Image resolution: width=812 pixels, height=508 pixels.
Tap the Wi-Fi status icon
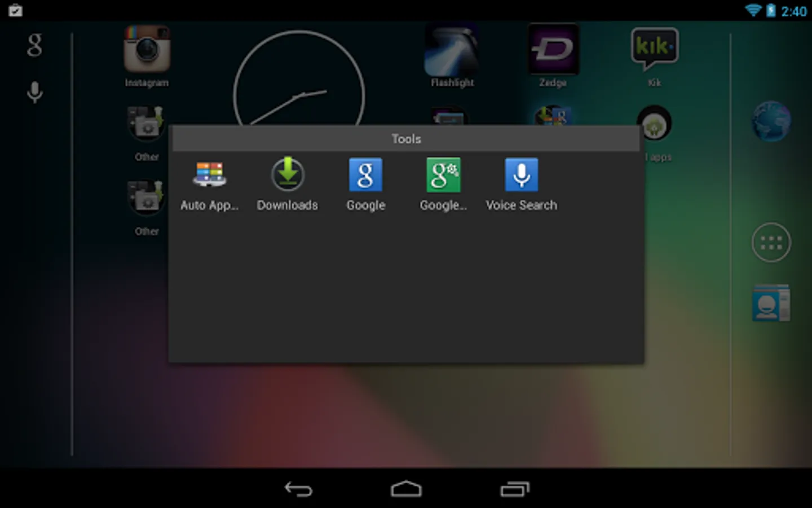coord(753,10)
